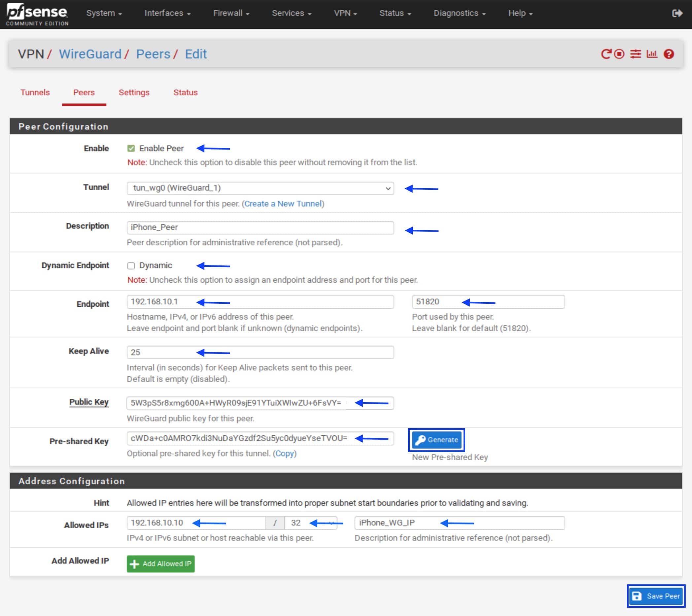Open the status chart icon
Viewport: 692px width, 616px height.
652,54
